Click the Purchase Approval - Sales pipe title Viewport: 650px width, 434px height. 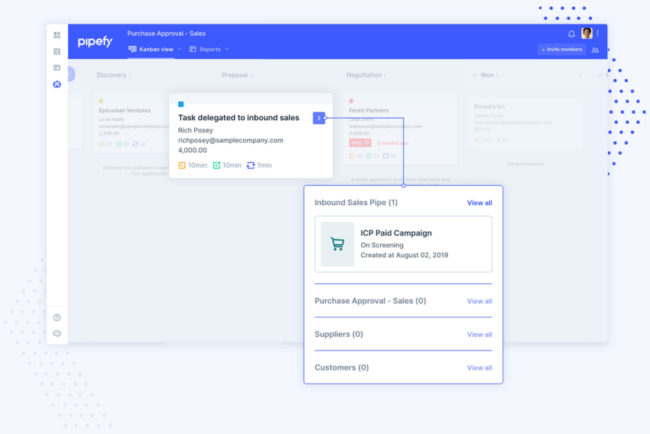click(166, 34)
